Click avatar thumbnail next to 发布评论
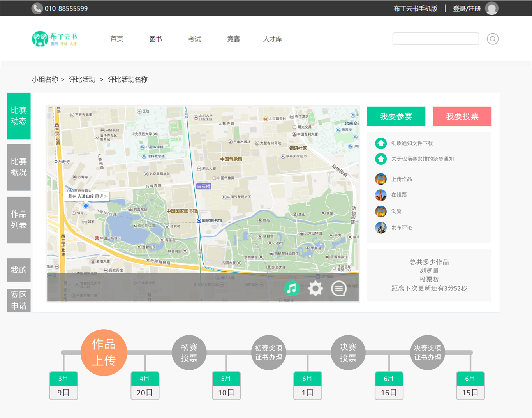The image size is (532, 418). pyautogui.click(x=381, y=228)
